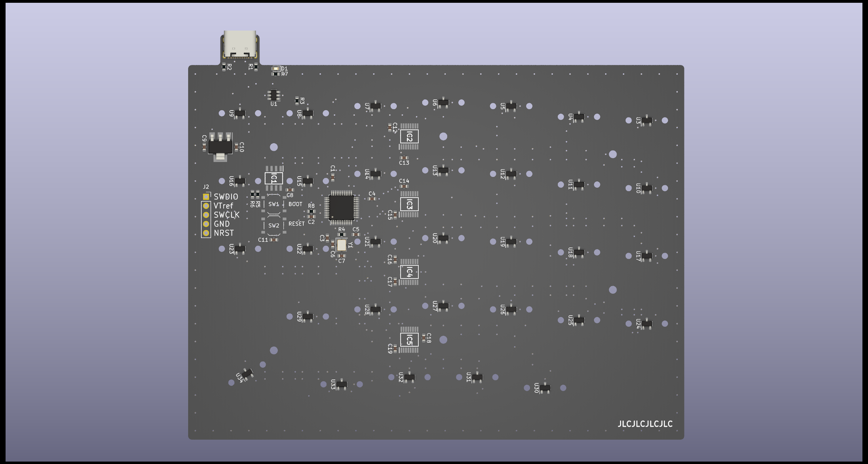Click the IC4 chip on the board

[409, 272]
